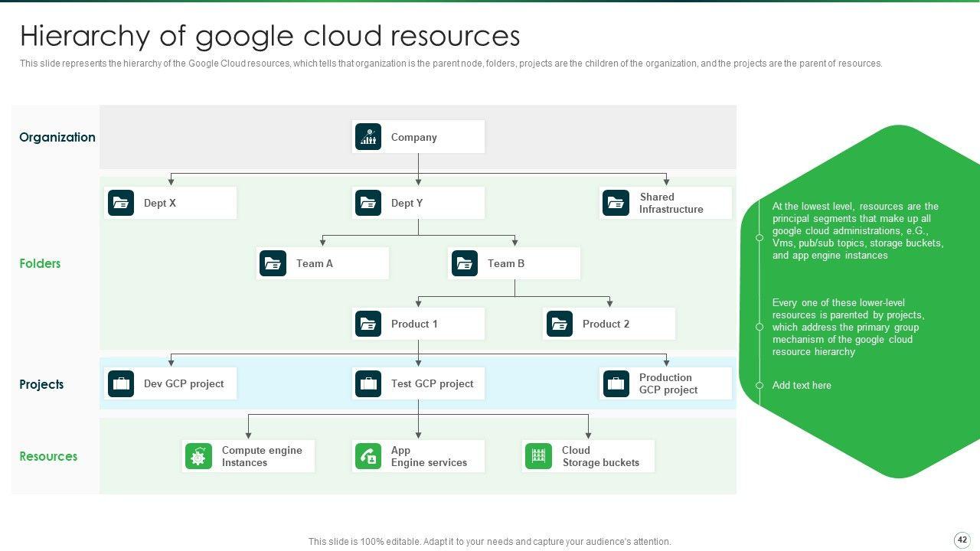The image size is (980, 551).
Task: Click the slide number 42 badge
Action: coord(962,540)
